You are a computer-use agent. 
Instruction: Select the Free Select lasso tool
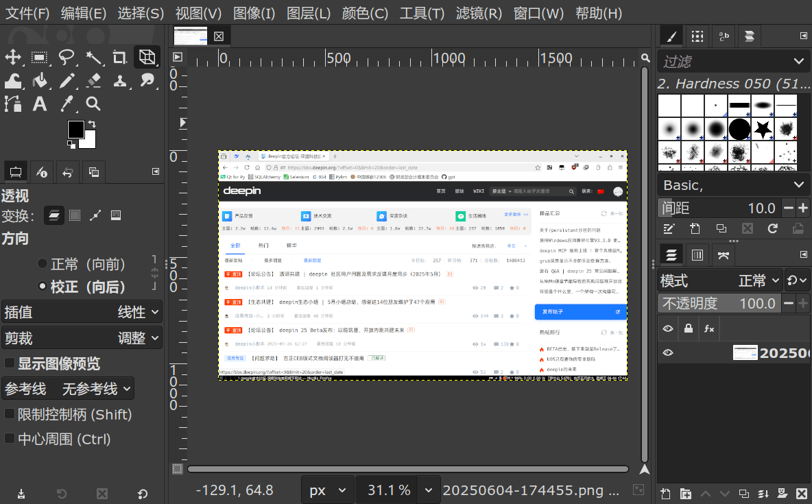(67, 57)
